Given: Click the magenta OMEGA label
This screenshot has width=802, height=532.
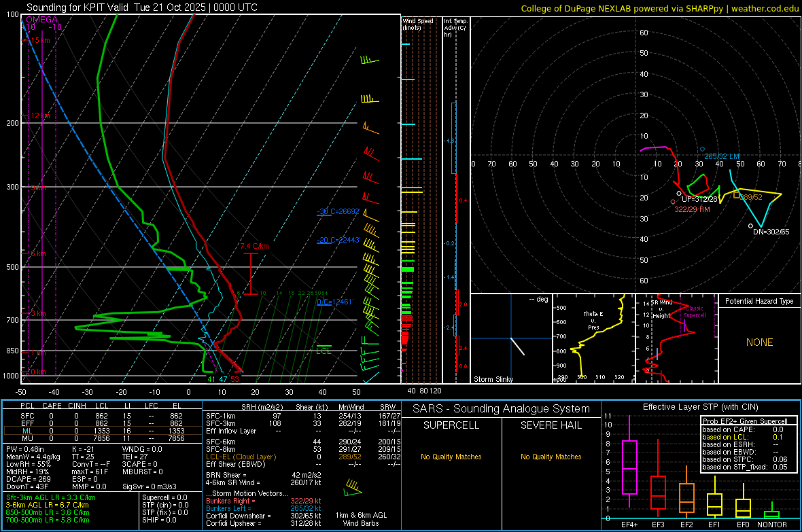Looking at the screenshot, I should pyautogui.click(x=41, y=20).
